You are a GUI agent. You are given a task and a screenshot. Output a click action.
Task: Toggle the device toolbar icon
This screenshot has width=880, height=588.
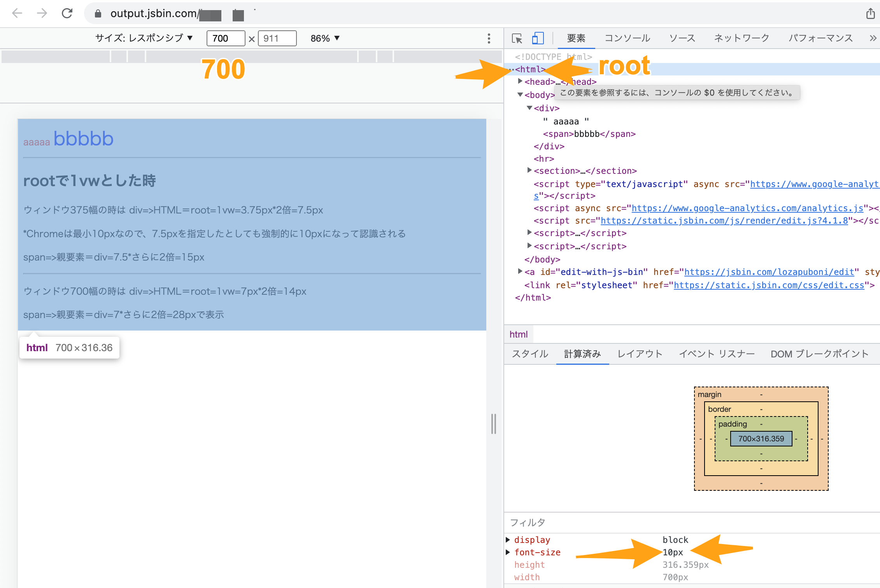(538, 38)
